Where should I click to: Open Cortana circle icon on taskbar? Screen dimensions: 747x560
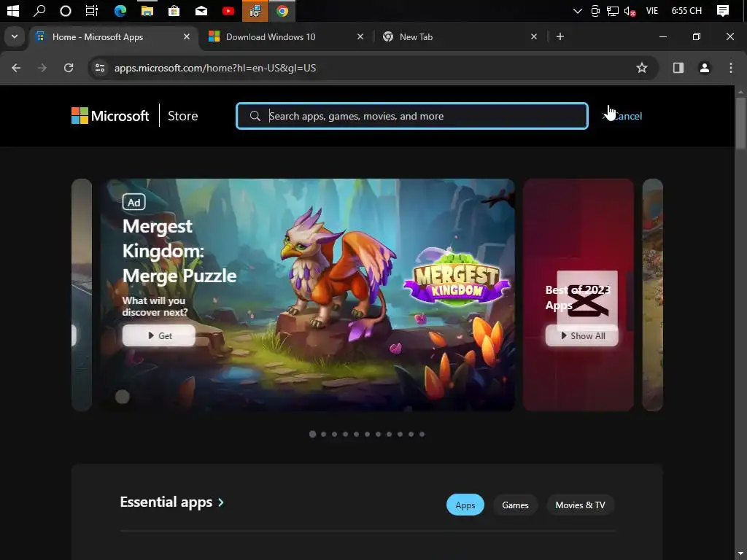[66, 10]
